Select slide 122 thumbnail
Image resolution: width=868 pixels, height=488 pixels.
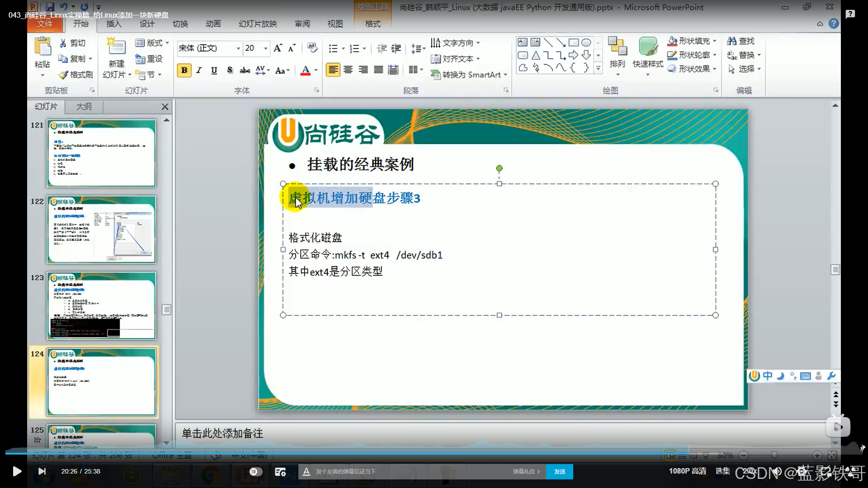click(101, 230)
